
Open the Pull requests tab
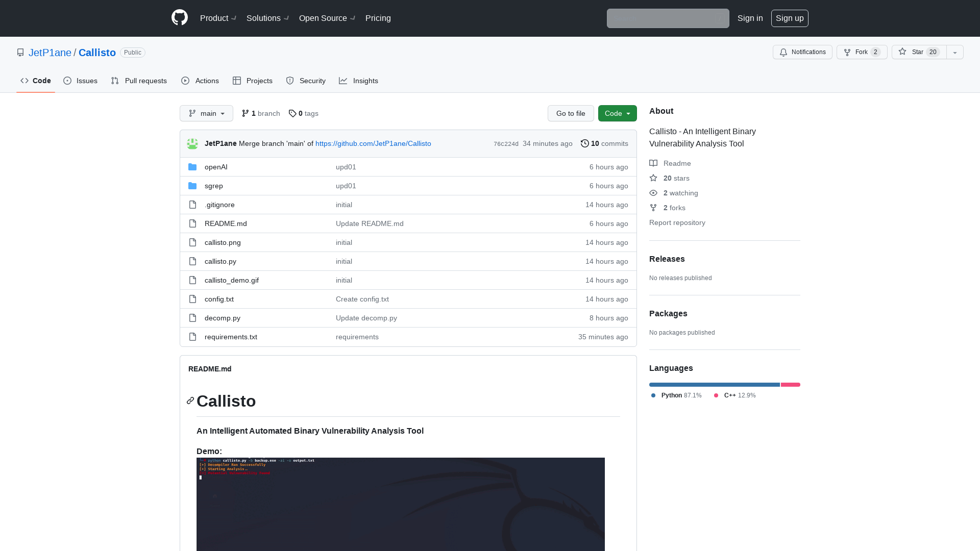coord(139,81)
